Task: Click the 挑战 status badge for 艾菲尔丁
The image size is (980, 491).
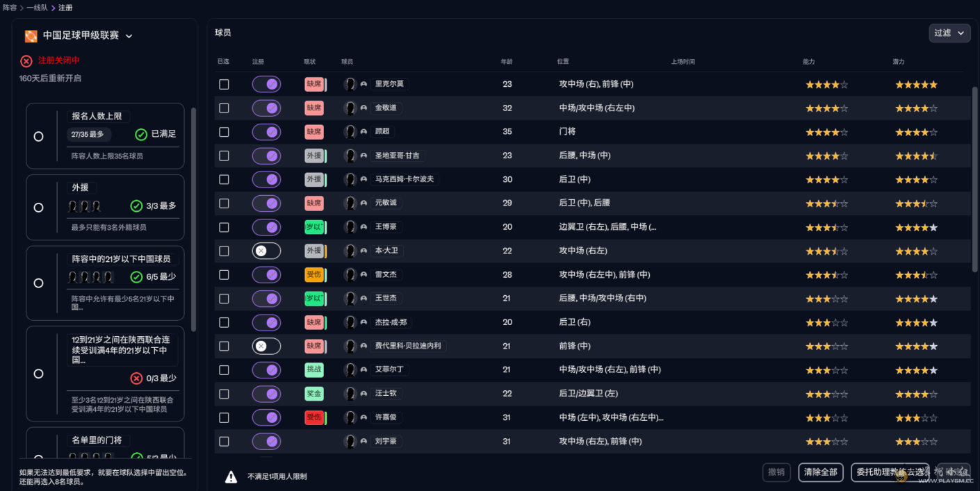Action: coord(313,370)
